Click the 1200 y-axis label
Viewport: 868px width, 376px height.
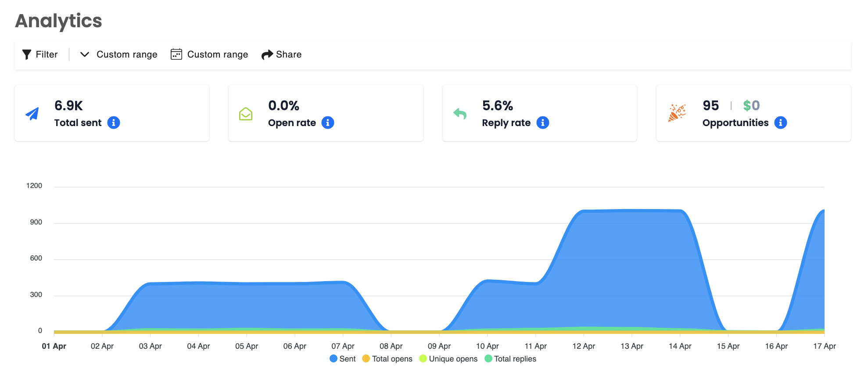34,186
